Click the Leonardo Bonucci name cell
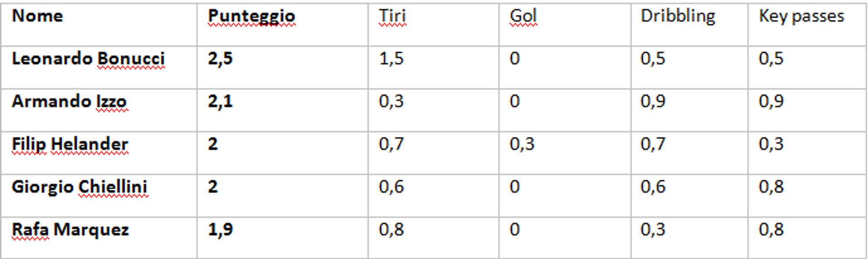This screenshot has width=868, height=259. click(99, 67)
